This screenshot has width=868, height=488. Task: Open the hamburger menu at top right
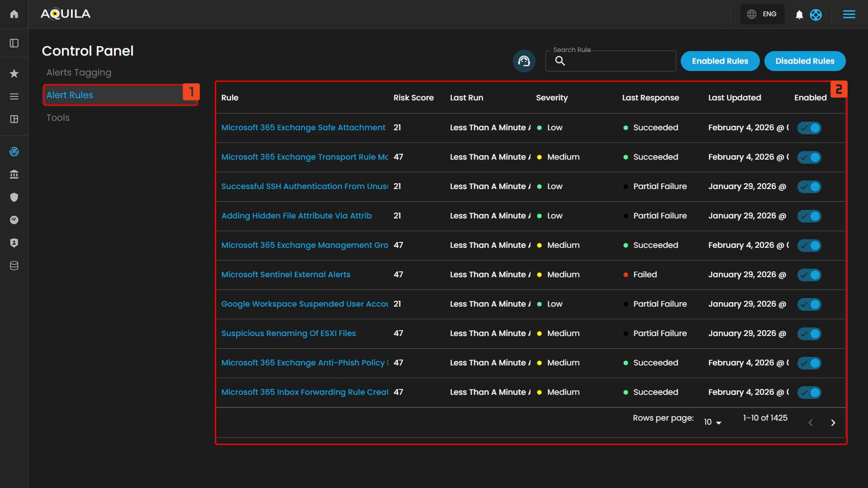click(x=849, y=14)
